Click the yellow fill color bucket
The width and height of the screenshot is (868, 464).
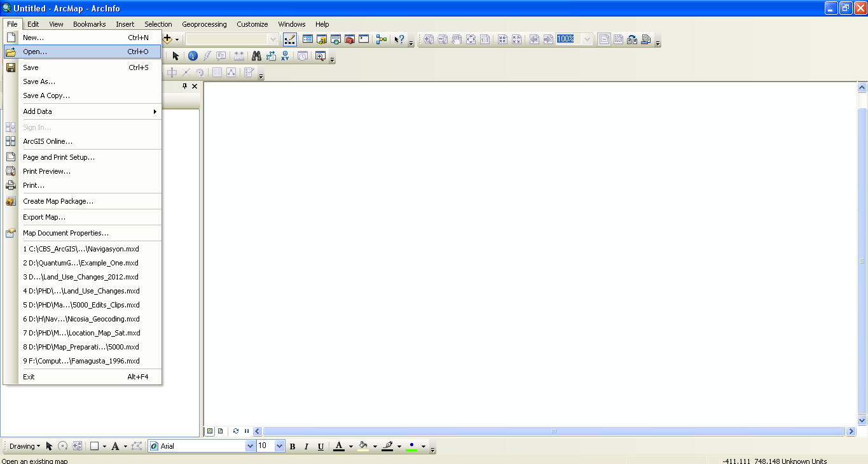point(363,446)
